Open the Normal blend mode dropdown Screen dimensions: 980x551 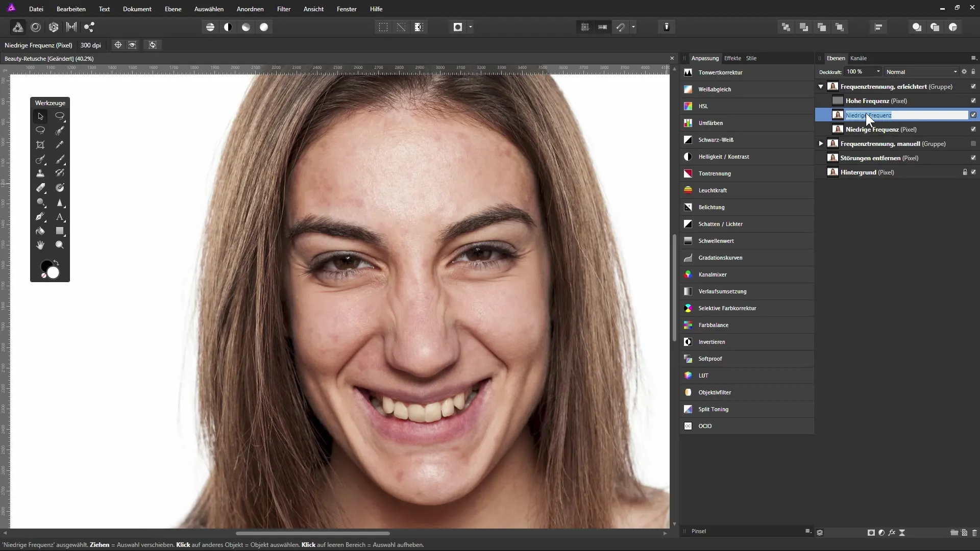922,72
